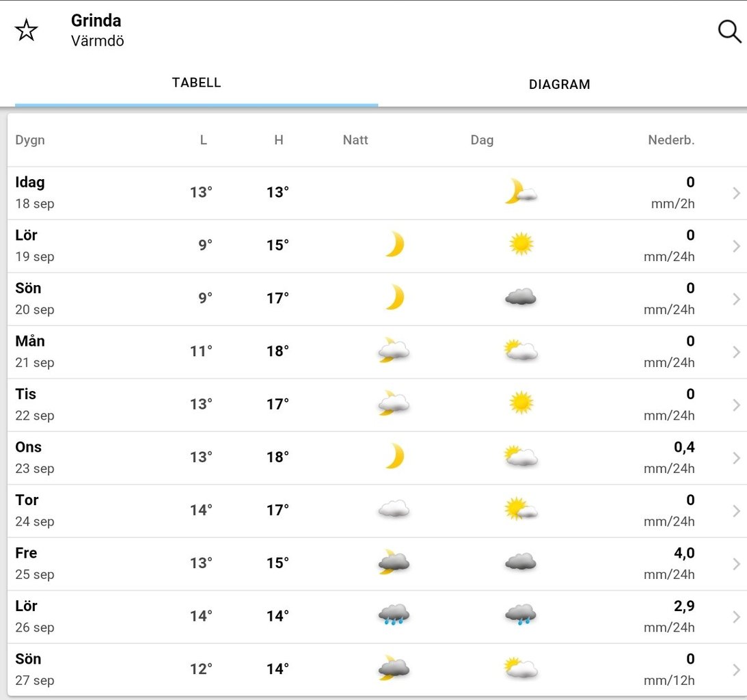Expand details for Idag 18 sep chevron
Viewport: 747px width, 700px height.
point(736,193)
